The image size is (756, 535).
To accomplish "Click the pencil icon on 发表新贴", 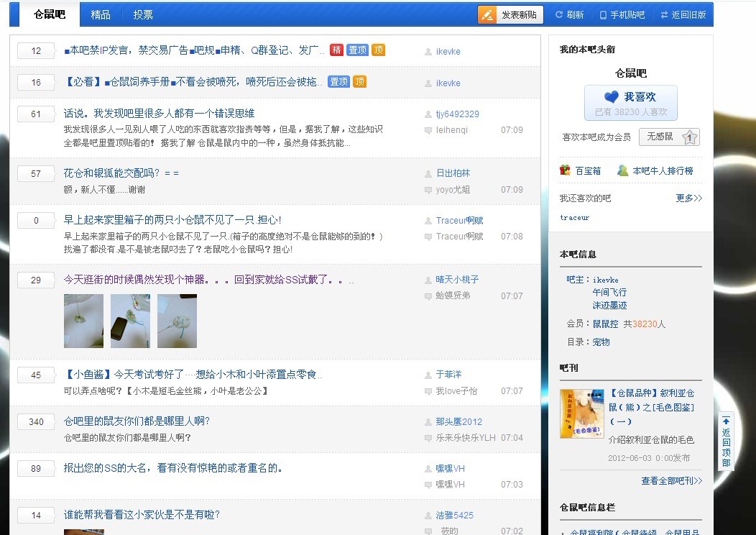I will click(487, 15).
